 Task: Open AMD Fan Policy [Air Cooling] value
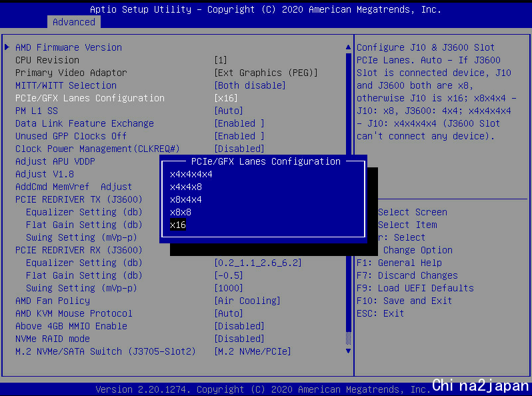(247, 301)
